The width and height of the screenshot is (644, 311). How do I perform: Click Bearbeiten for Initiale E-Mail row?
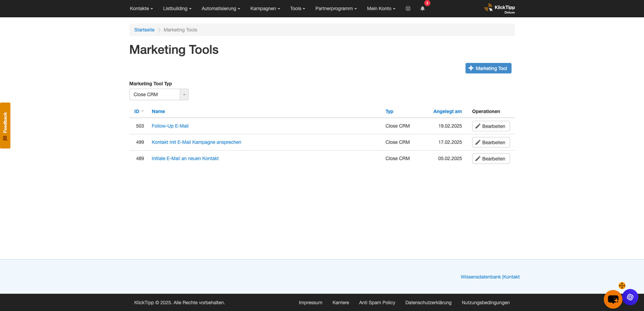pos(491,158)
